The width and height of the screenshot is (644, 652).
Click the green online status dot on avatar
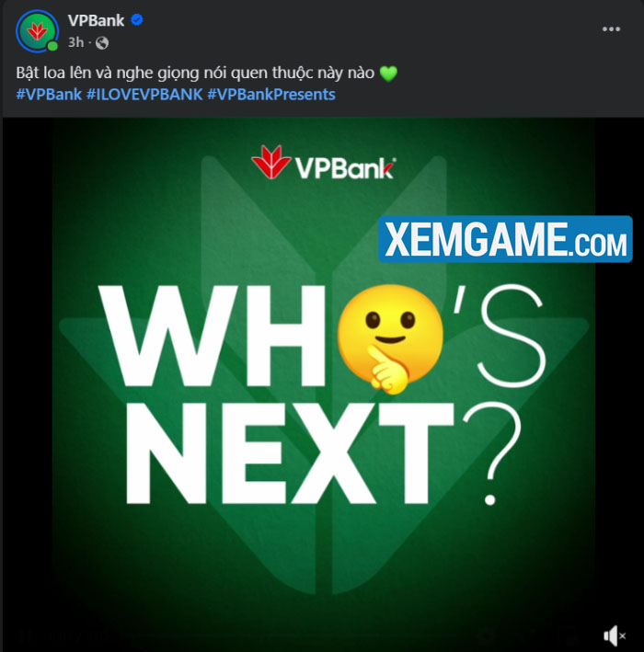(x=52, y=46)
